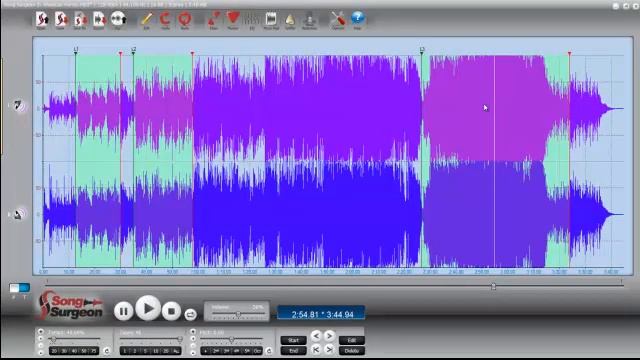
Task: Pause playback
Action: tap(123, 311)
